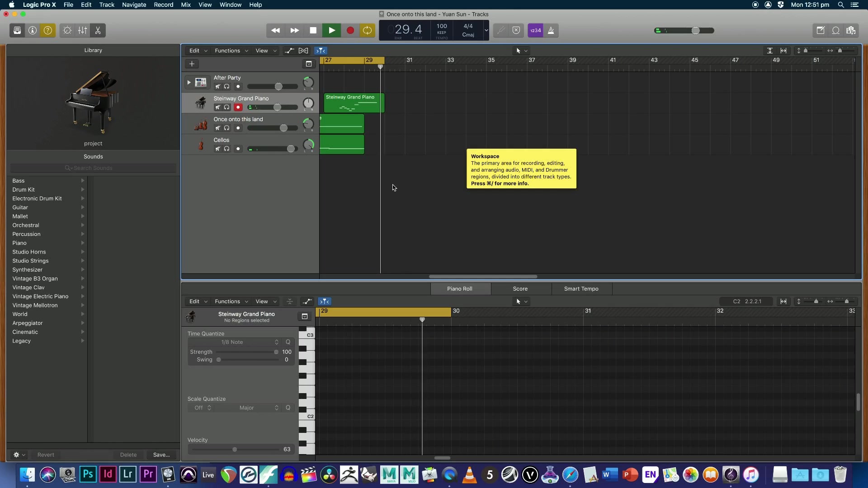This screenshot has height=488, width=868.
Task: Open the Note Pad icon top right
Action: (x=821, y=30)
